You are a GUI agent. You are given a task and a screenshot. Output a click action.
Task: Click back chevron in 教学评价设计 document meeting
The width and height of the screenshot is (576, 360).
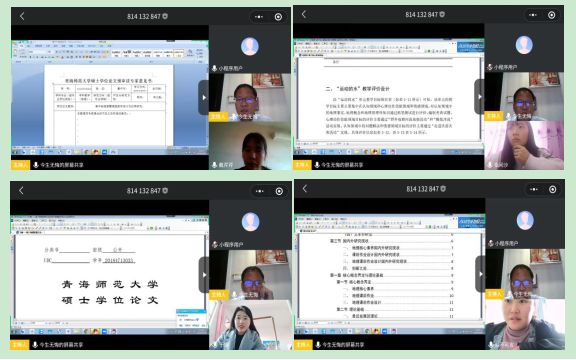point(303,14)
